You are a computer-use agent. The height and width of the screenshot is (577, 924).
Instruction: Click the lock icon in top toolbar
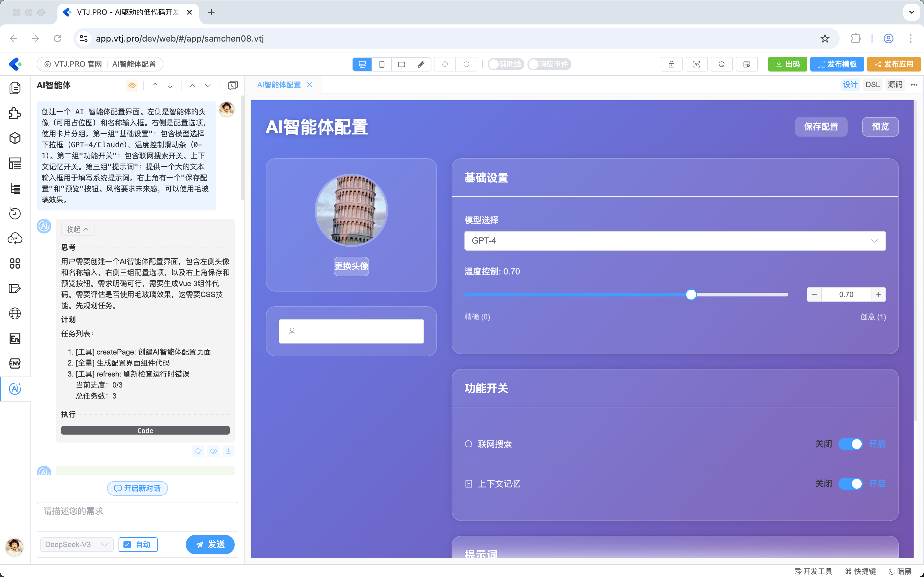coord(671,64)
